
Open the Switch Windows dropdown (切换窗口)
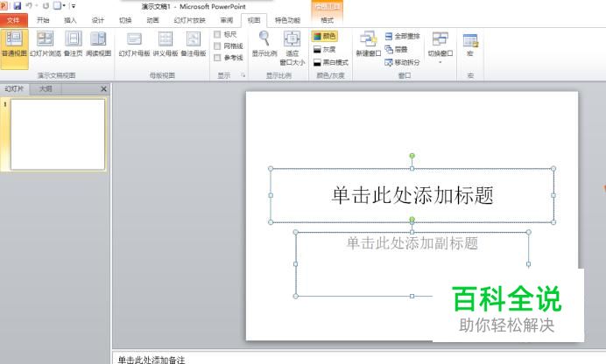pos(440,48)
